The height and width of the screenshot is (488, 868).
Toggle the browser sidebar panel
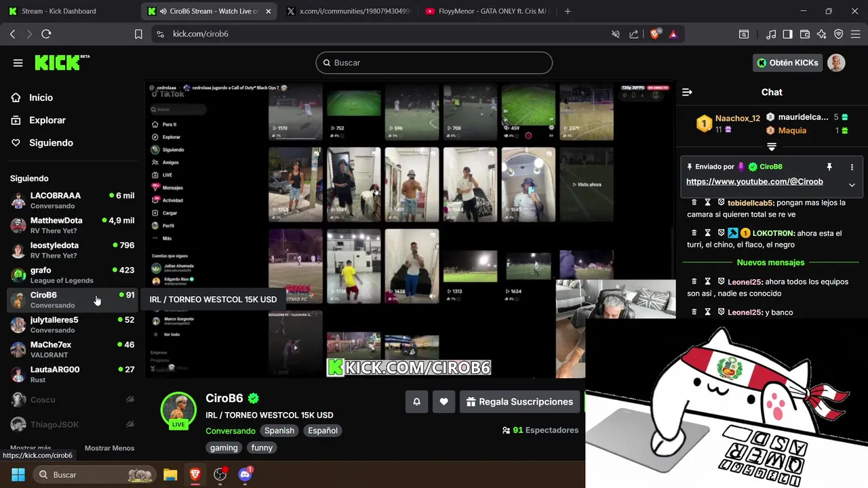pos(787,34)
